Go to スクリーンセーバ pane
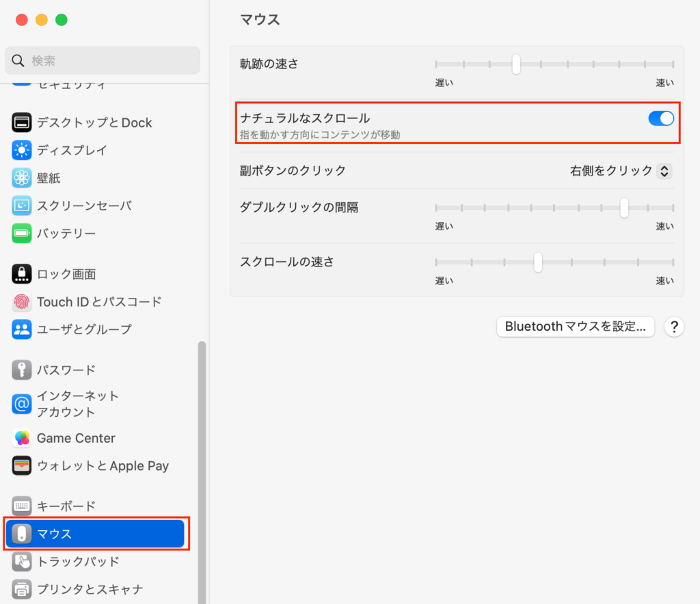 tap(94, 206)
